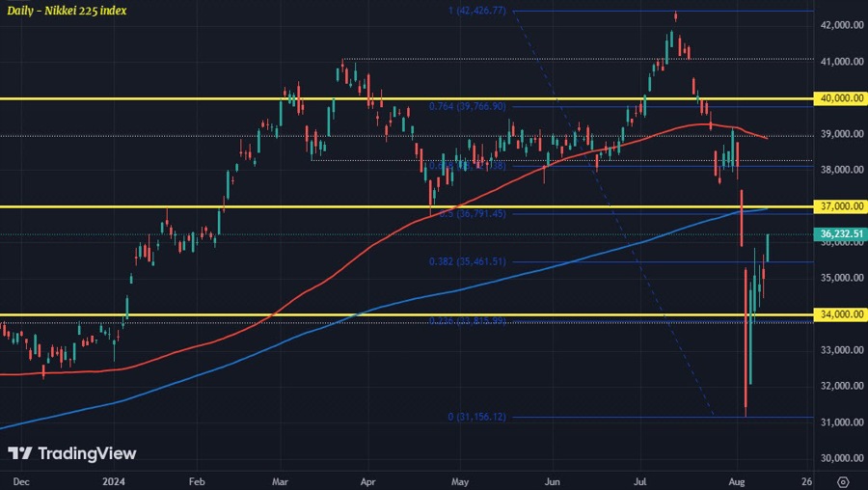This screenshot has height=490, width=868.
Task: Click the 'Mar' time axis label
Action: pos(280,481)
